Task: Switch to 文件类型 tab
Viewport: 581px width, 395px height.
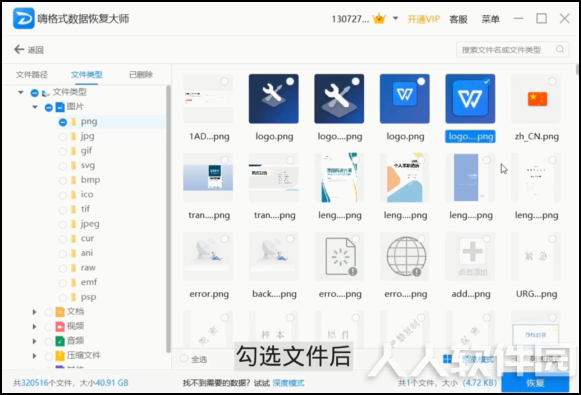Action: (86, 74)
